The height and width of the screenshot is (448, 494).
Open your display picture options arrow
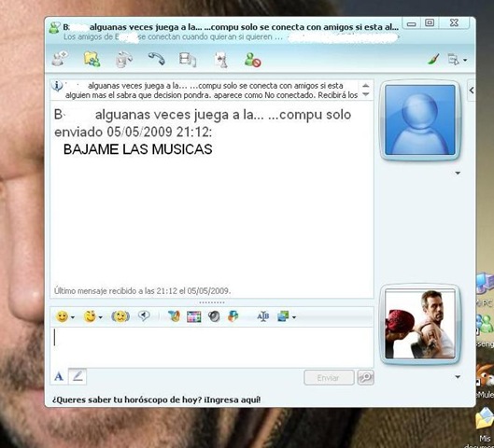(x=458, y=376)
